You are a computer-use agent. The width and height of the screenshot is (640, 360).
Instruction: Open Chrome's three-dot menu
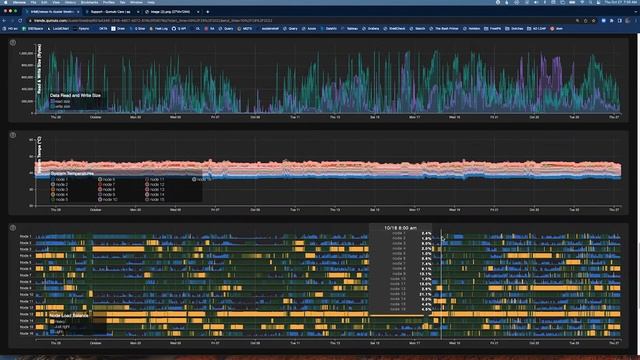[x=635, y=20]
